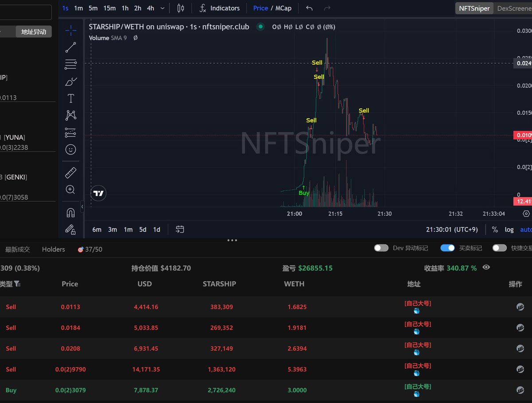Select the crosshair cursor tool

[70, 30]
